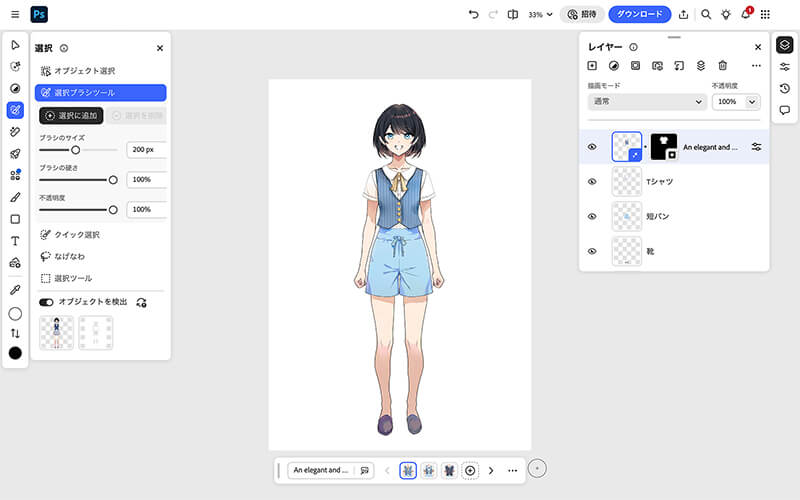Open the search magnifier icon in header
The width and height of the screenshot is (800, 500).
pyautogui.click(x=705, y=15)
